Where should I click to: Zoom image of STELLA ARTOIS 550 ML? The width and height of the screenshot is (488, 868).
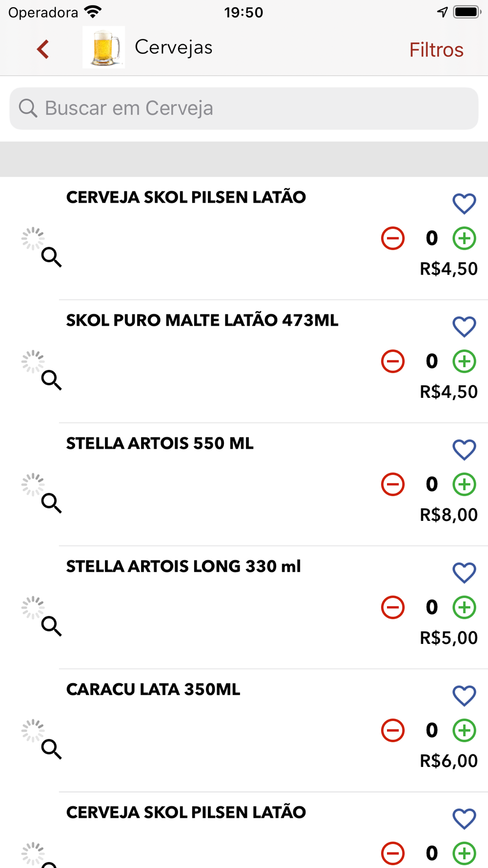[x=51, y=503]
